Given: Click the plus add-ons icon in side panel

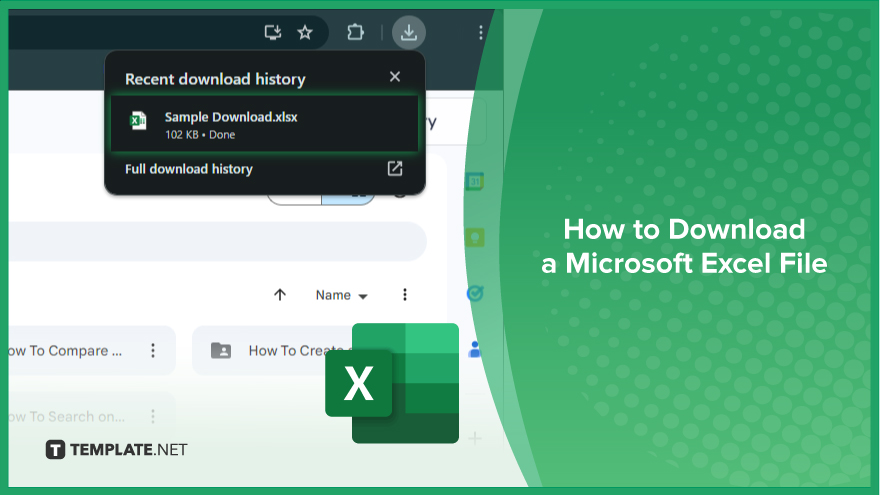Looking at the screenshot, I should tap(475, 438).
